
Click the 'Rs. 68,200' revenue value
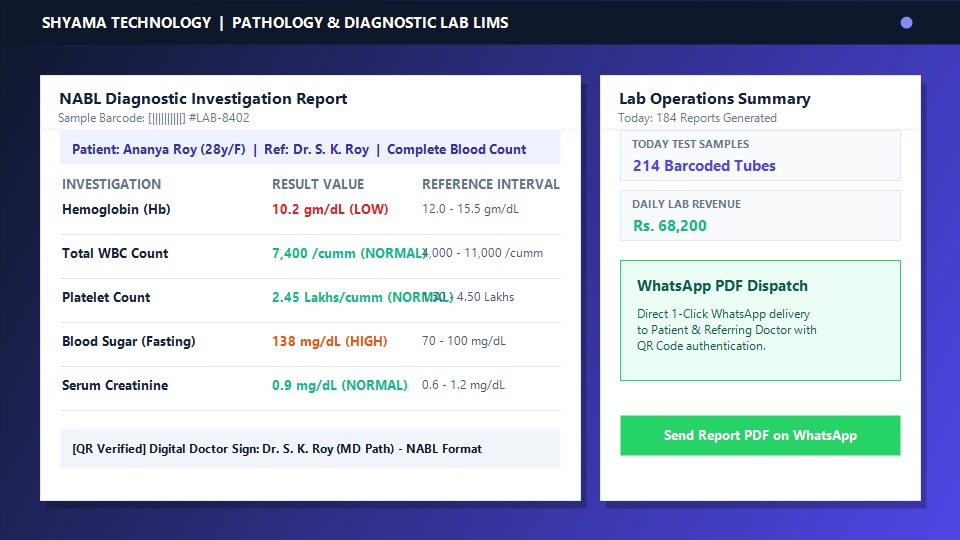coord(670,226)
